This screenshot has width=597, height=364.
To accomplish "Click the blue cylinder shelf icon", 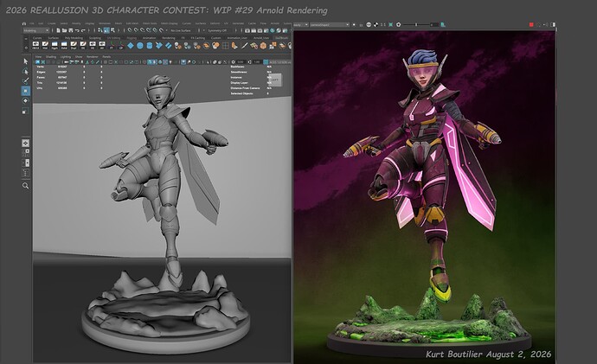I will point(150,46).
